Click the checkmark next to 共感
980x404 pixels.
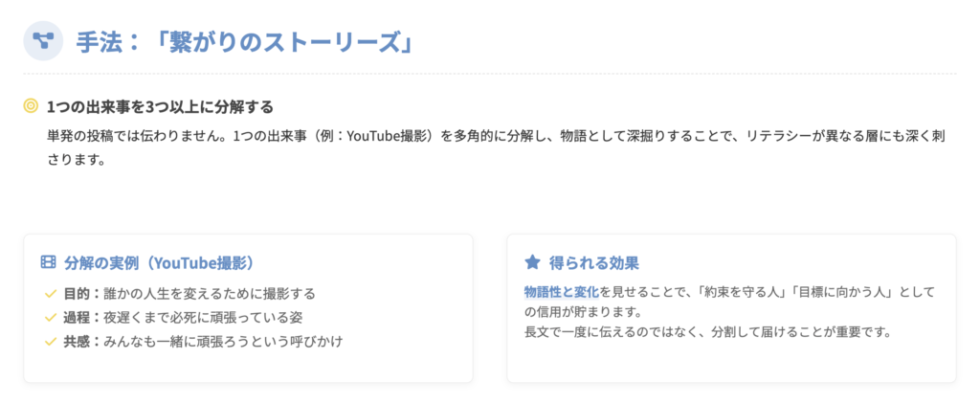point(51,341)
